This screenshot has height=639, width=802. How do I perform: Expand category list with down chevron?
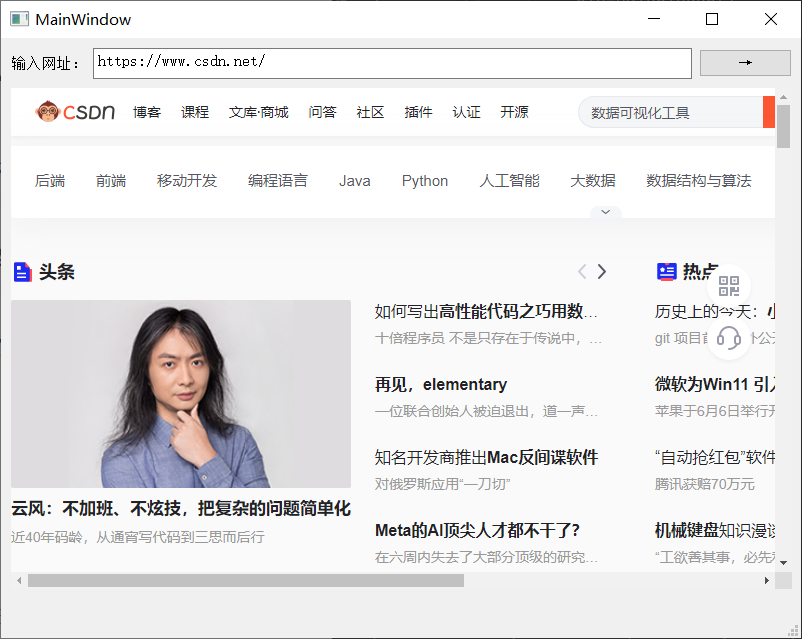pyautogui.click(x=606, y=212)
